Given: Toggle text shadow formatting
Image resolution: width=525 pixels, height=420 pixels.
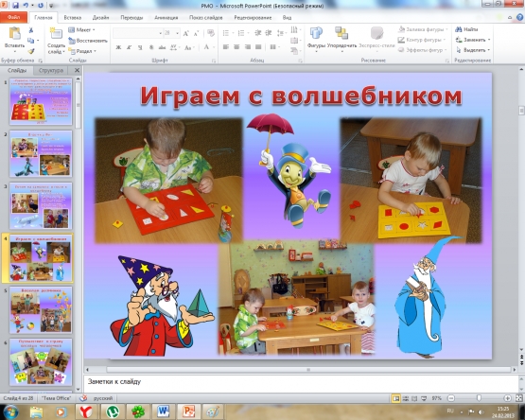Looking at the screenshot, I should pyautogui.click(x=151, y=47).
